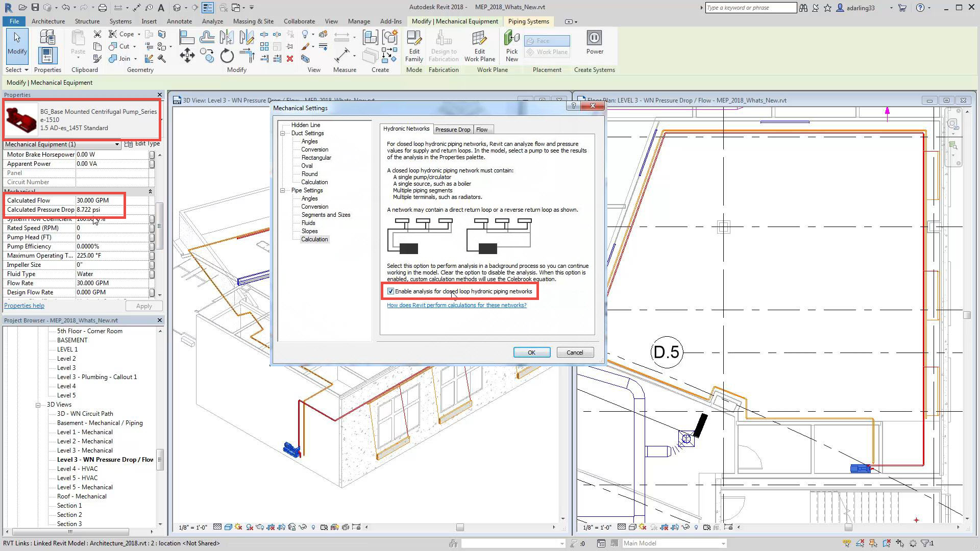Click the Pick New placement icon
The width and height of the screenshot is (980, 551).
pos(511,40)
